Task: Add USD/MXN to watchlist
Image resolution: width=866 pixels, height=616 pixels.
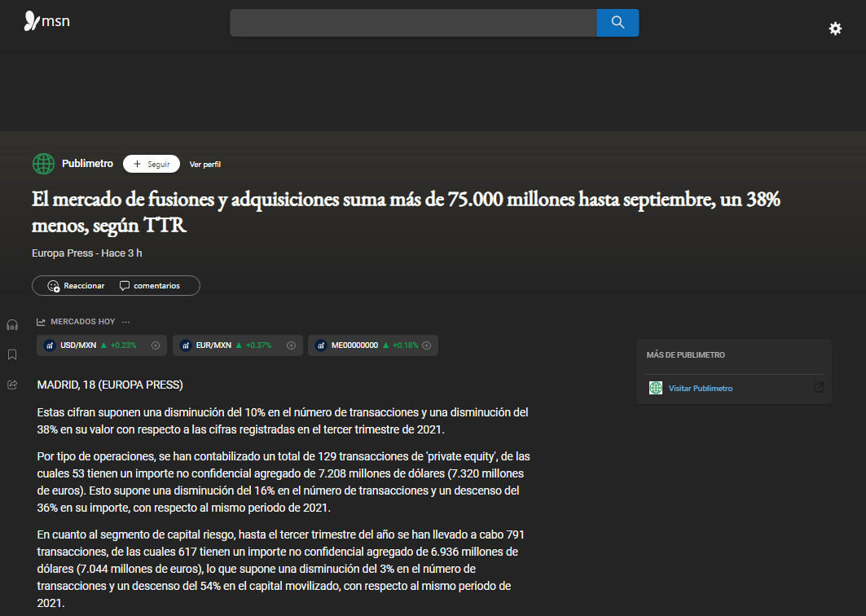Action: 155,345
